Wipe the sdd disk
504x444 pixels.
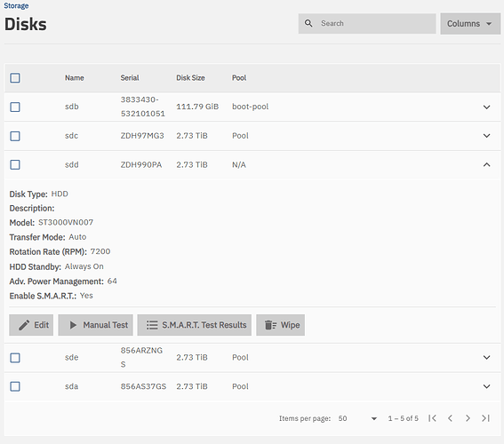click(280, 325)
